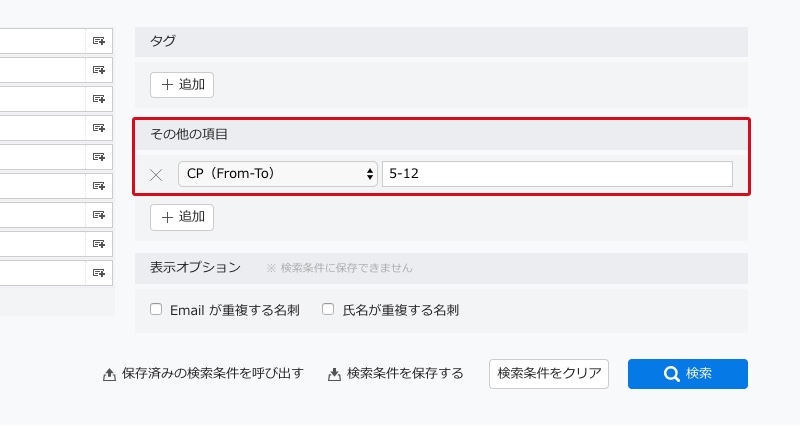
Task: Click the list-add icon on the fifth field row
Action: [99, 157]
